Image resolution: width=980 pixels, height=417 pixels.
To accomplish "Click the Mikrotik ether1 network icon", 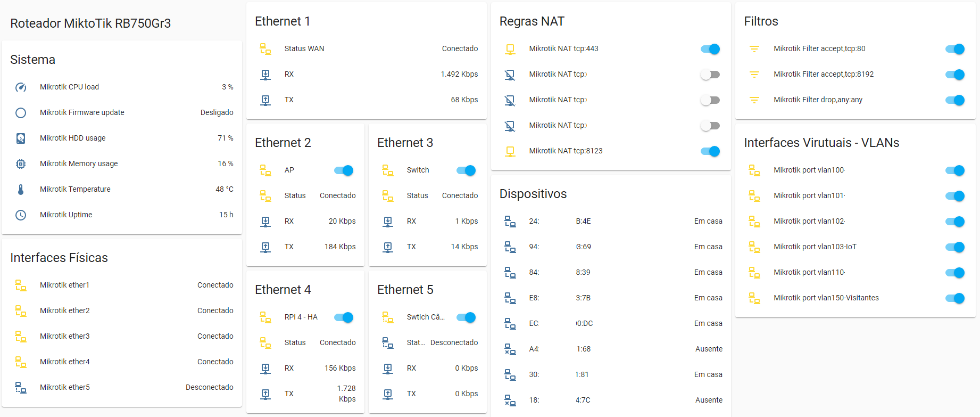I will point(21,285).
